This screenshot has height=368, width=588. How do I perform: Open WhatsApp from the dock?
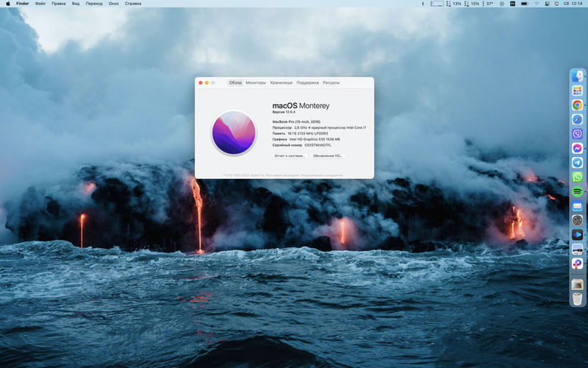coord(577,177)
